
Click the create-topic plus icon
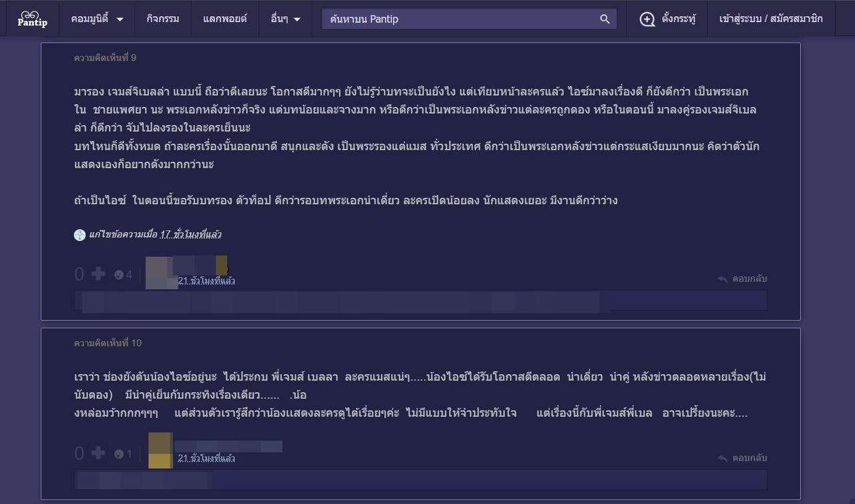[647, 19]
